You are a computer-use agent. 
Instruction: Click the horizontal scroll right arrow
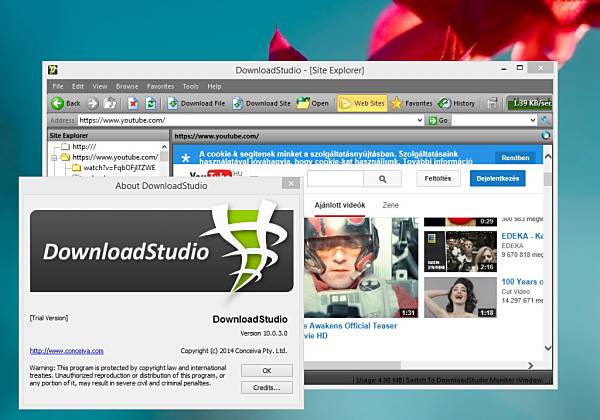coord(531,366)
